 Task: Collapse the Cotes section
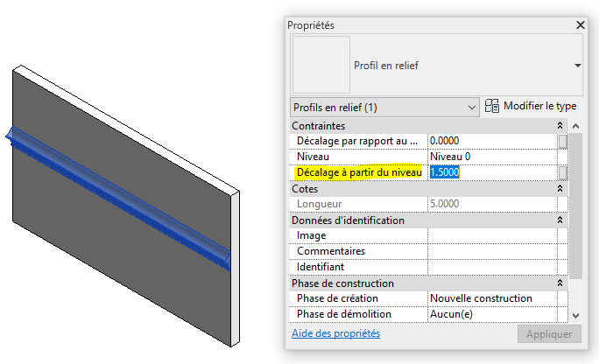click(x=560, y=189)
